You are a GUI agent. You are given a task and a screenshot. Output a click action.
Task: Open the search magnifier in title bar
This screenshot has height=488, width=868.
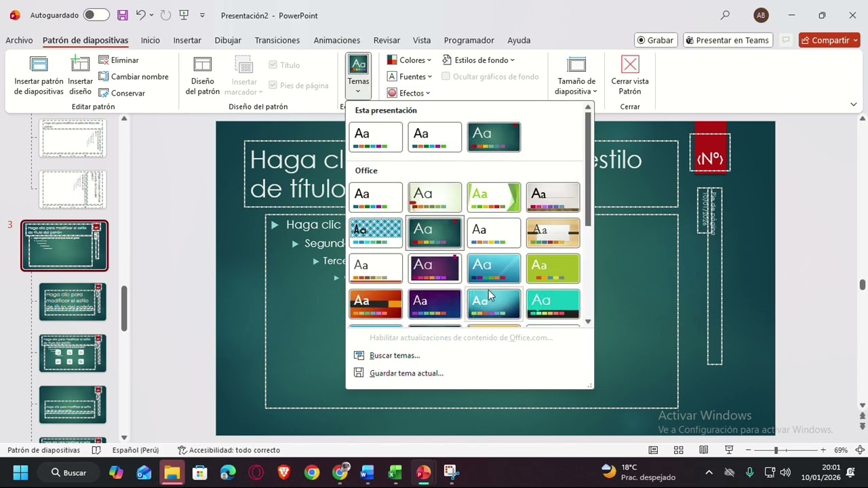coord(725,15)
